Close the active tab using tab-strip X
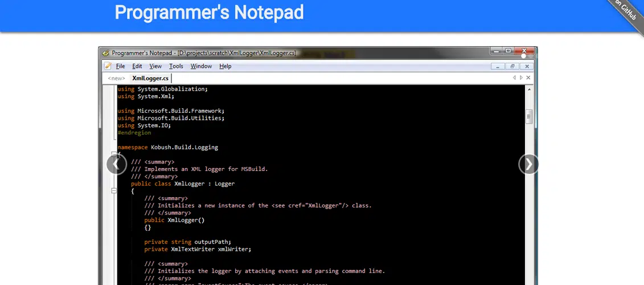The image size is (644, 285). tap(528, 78)
